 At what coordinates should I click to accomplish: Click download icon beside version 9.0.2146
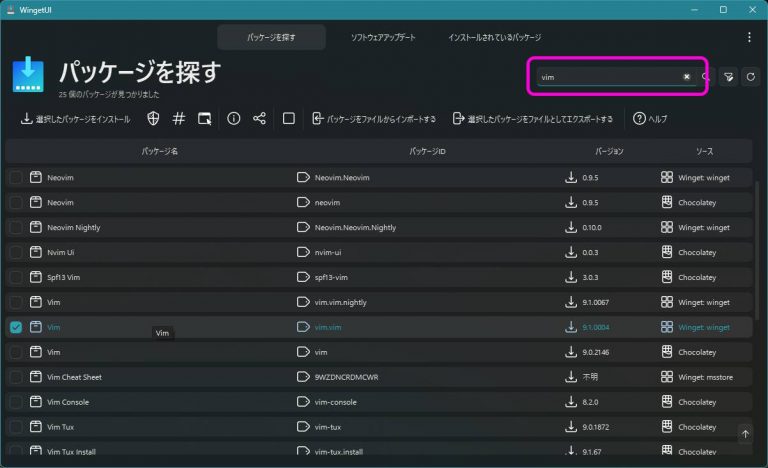point(571,352)
